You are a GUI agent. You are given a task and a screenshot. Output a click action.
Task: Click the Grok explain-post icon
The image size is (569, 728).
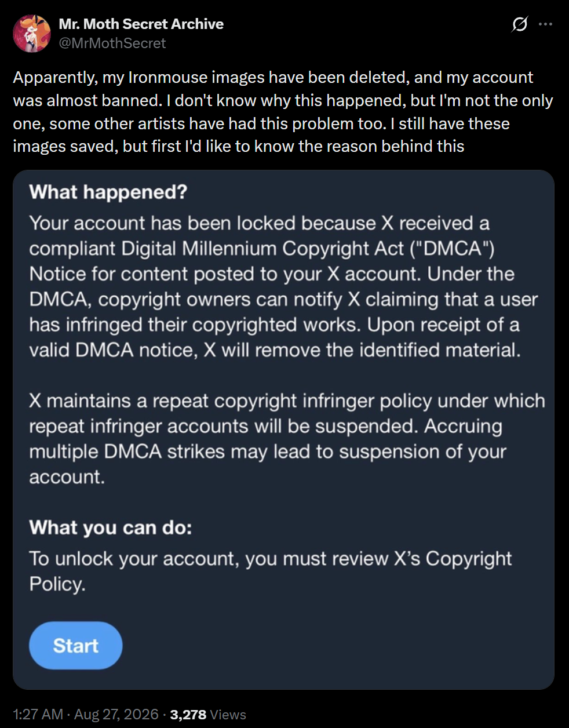click(x=520, y=24)
